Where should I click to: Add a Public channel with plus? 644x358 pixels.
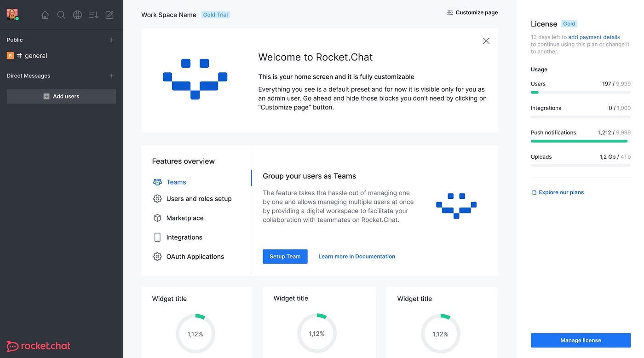(x=111, y=40)
